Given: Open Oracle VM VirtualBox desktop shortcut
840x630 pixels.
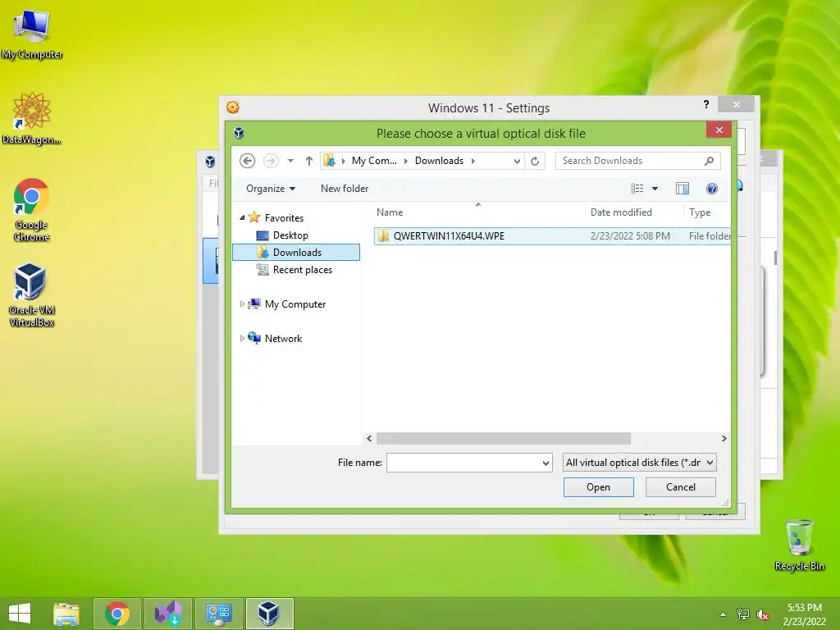Looking at the screenshot, I should click(32, 294).
